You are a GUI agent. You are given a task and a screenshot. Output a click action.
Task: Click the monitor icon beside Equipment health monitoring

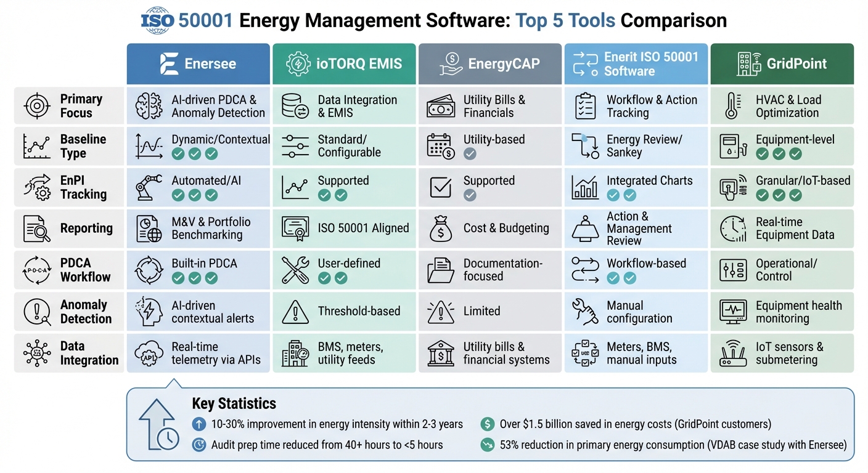tap(732, 312)
